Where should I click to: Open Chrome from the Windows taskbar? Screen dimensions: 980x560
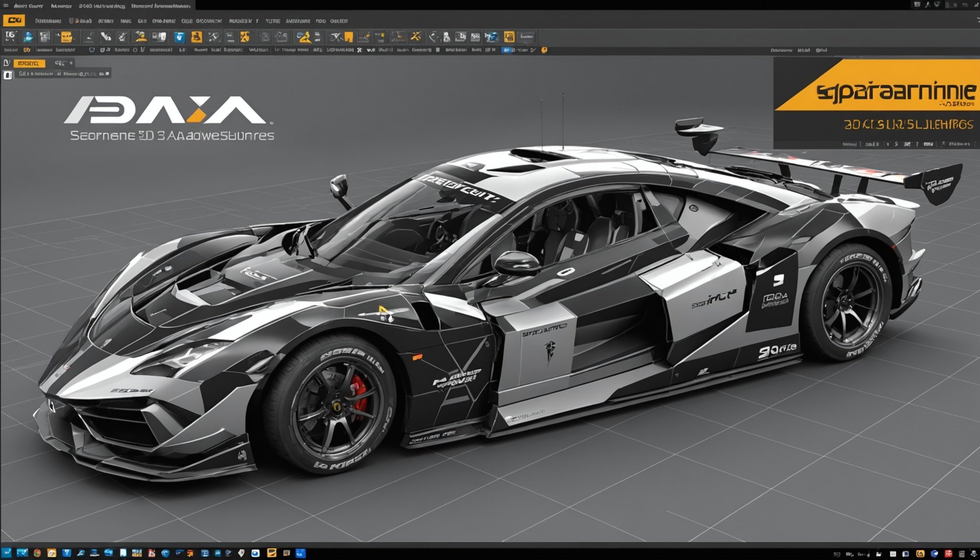click(37, 553)
